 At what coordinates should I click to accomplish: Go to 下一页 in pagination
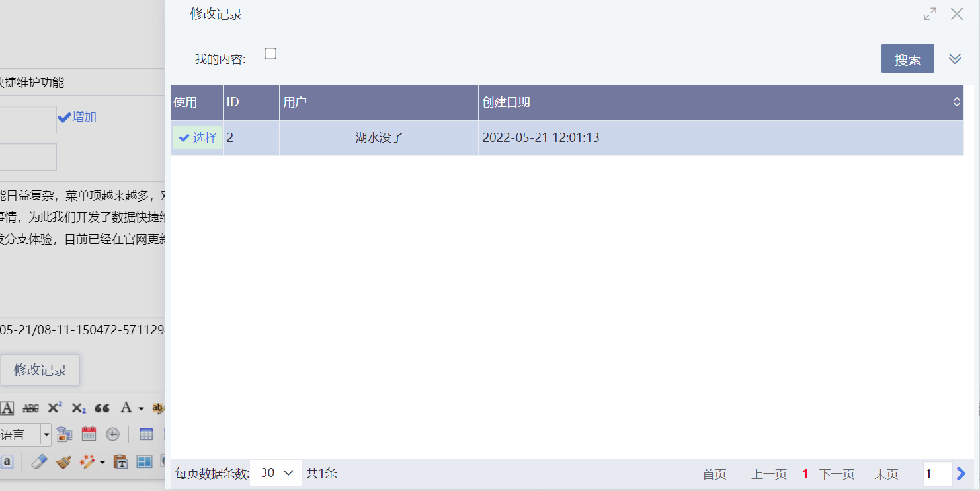coord(837,474)
